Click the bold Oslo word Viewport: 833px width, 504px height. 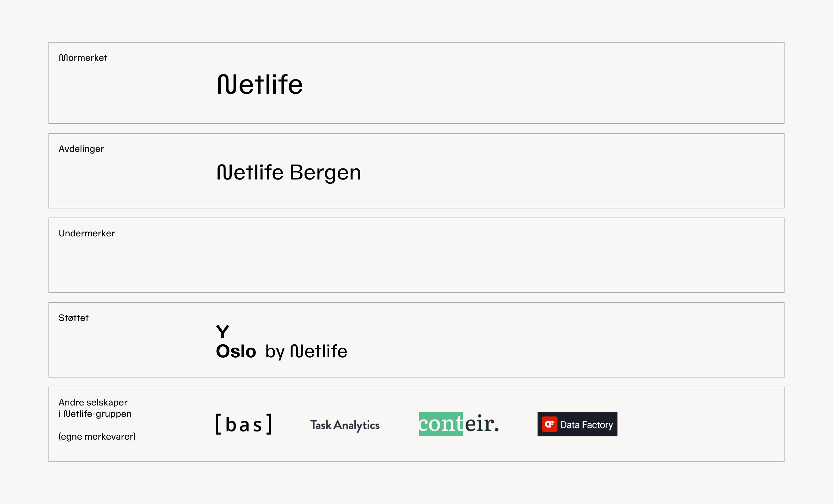pyautogui.click(x=236, y=351)
